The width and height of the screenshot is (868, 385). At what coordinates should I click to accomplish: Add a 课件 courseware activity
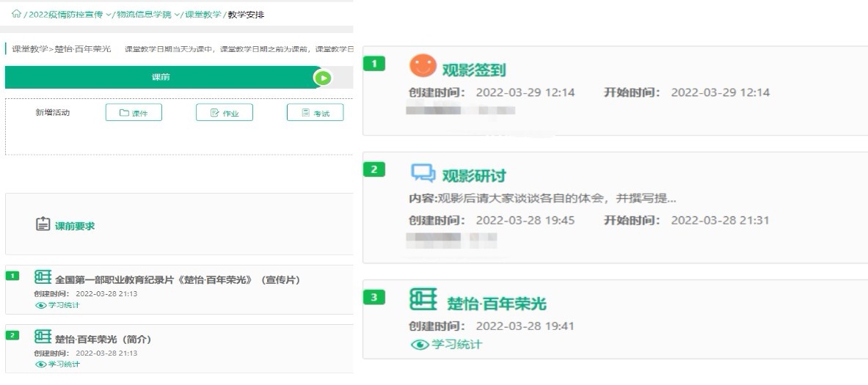pos(134,113)
